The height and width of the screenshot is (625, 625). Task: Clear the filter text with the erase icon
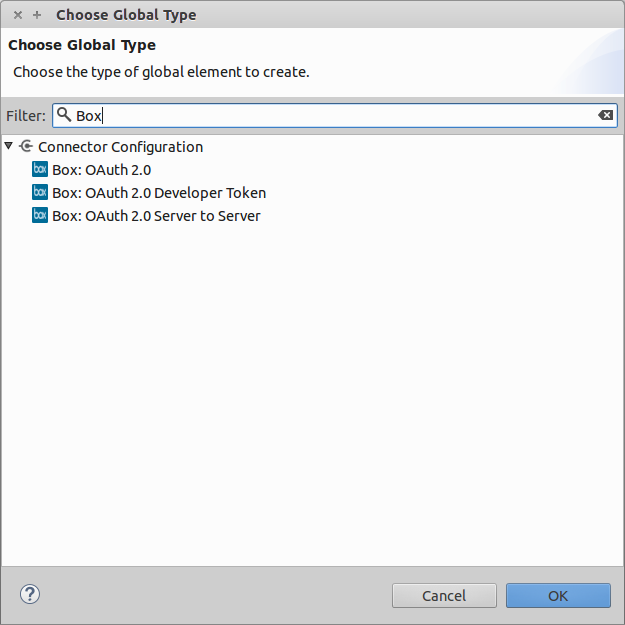[x=606, y=115]
